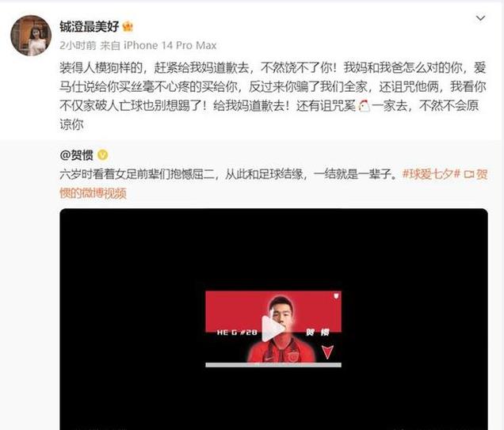Screen dimensions: 504x430
Task: Click the yellow verified badge next to 贺惯
Action: [102, 155]
